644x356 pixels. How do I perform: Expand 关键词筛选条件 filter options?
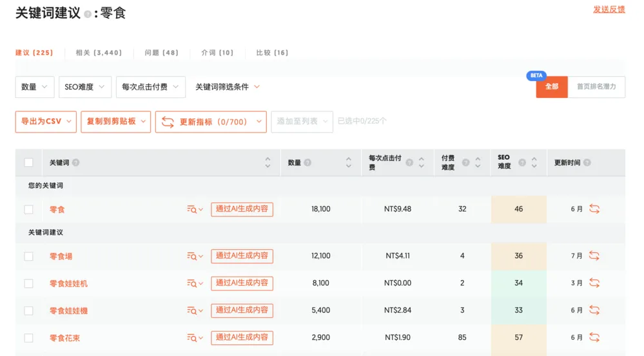click(228, 87)
